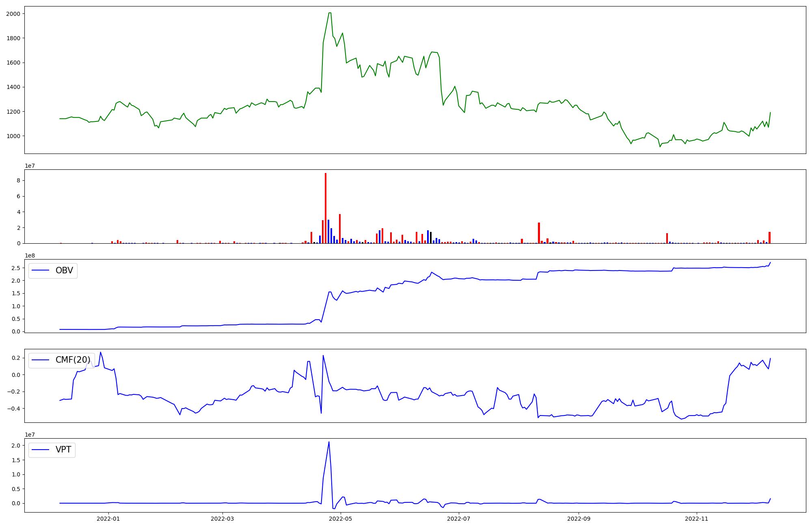Click the OBV legend entry
Viewport: 812px width, 528px height.
coord(53,271)
